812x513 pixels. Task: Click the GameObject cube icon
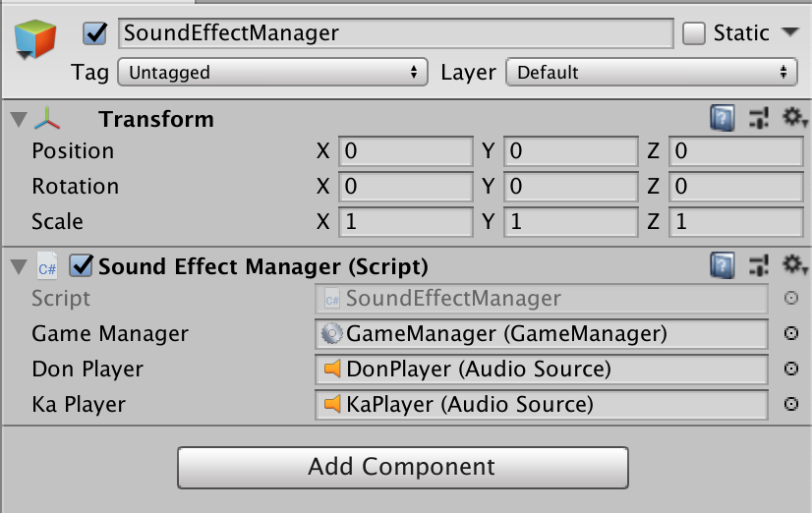[35, 39]
